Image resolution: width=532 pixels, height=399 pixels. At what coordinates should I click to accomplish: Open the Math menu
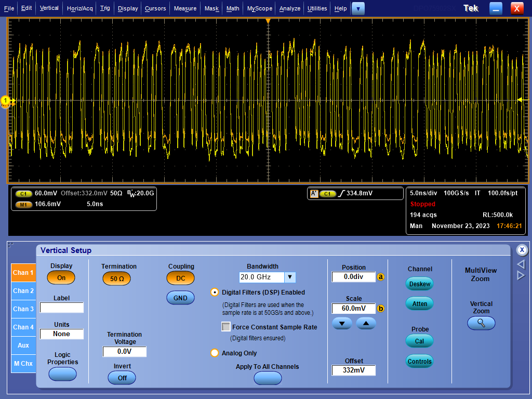(x=233, y=8)
